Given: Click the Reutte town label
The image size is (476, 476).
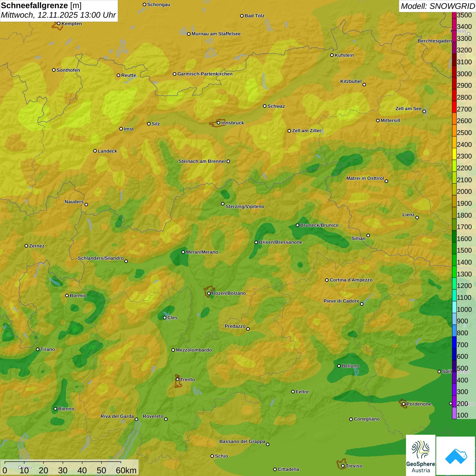Looking at the screenshot, I should pyautogui.click(x=129, y=75).
